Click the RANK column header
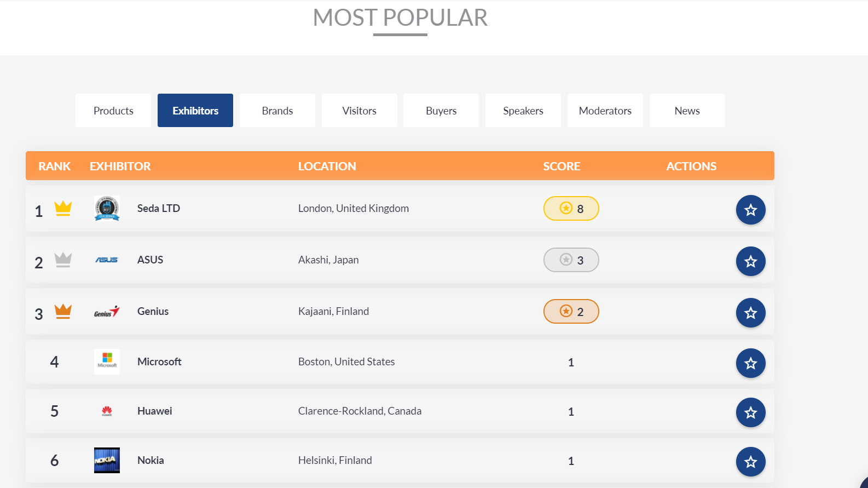 [54, 166]
